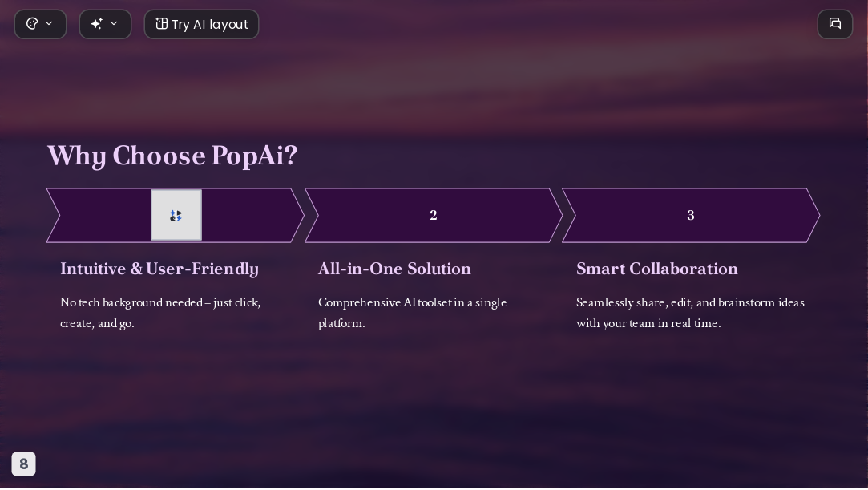Click the small icon inside the gray placeholder
The width and height of the screenshot is (868, 490).
point(176,216)
